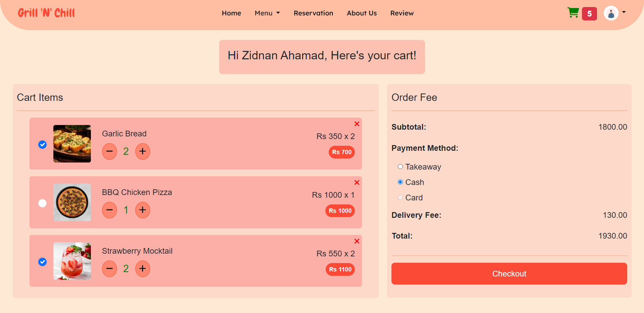The width and height of the screenshot is (644, 313).
Task: Choose the Card payment radio button
Action: point(400,197)
